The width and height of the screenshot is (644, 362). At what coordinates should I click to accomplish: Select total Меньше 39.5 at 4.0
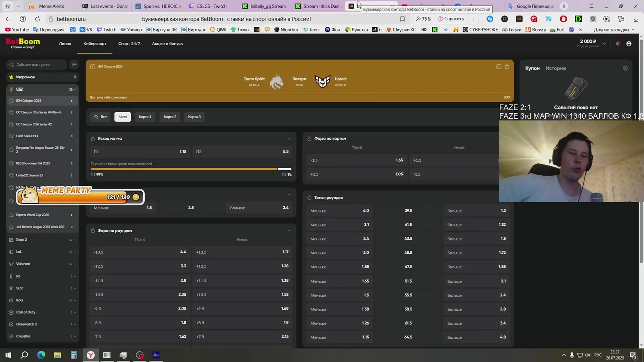(x=340, y=211)
